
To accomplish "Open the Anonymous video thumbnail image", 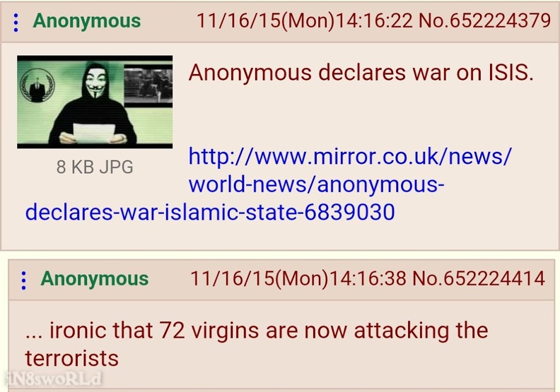I will coord(95,102).
